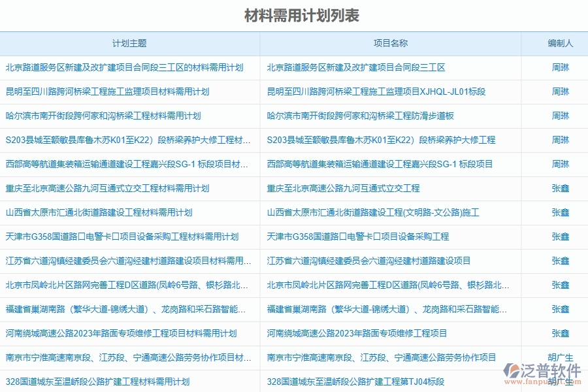Open the 河南绕城高速公路2023 maintenance plan
The height and width of the screenshot is (392, 588).
click(x=121, y=333)
